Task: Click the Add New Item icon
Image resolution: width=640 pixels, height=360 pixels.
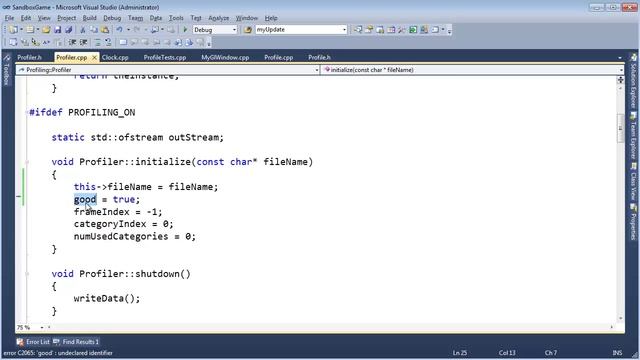Action: (30, 30)
